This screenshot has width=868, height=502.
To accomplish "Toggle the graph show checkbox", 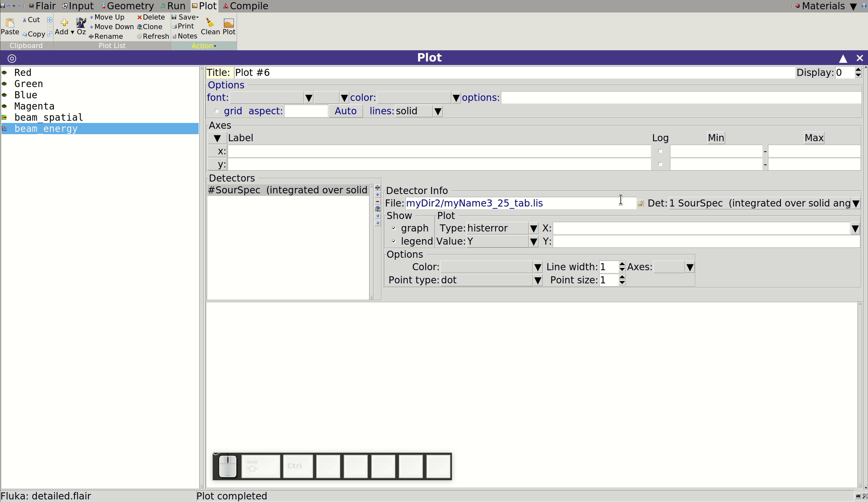I will pos(394,228).
